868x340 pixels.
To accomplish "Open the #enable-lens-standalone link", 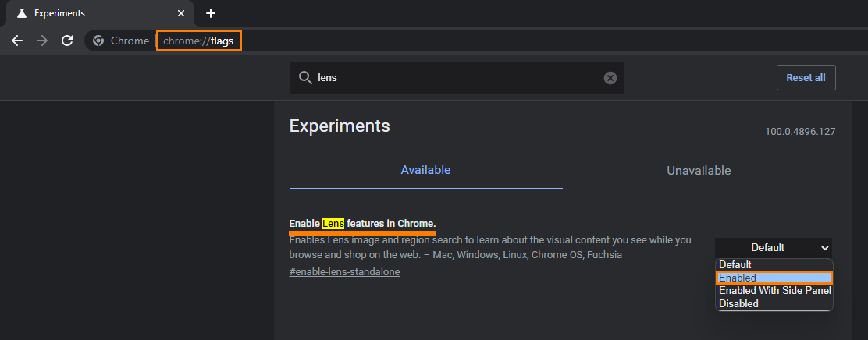I will [x=344, y=272].
